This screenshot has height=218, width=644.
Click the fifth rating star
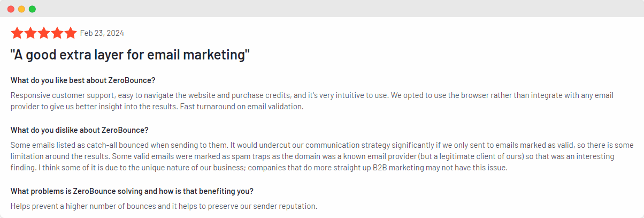[x=71, y=33]
